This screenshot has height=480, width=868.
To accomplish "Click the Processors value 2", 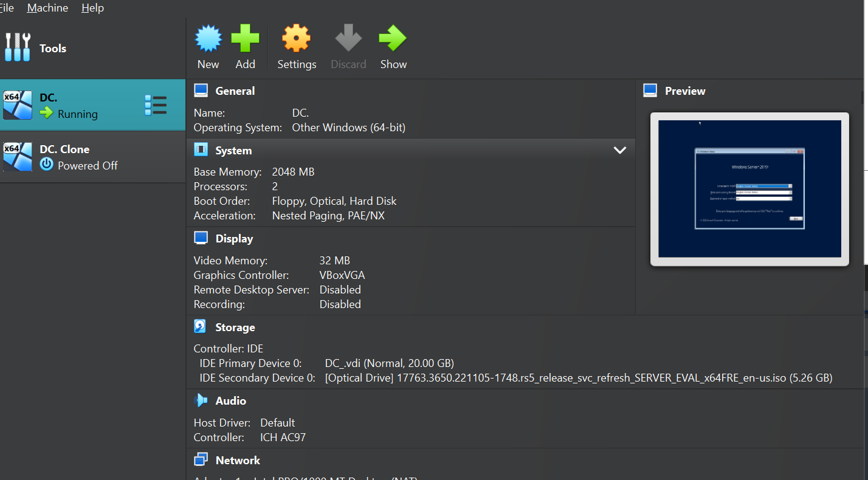I will 275,187.
